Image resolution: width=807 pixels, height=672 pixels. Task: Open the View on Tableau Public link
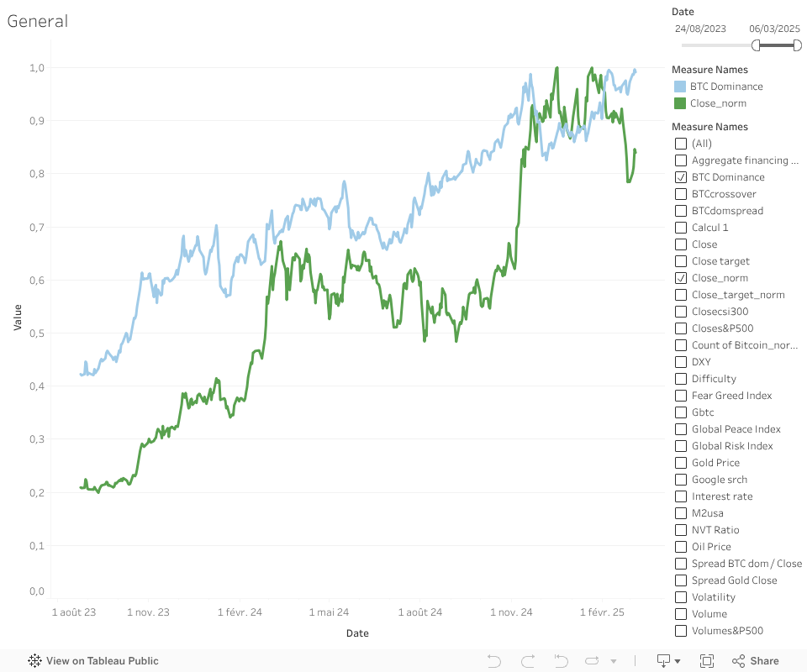tap(102, 661)
